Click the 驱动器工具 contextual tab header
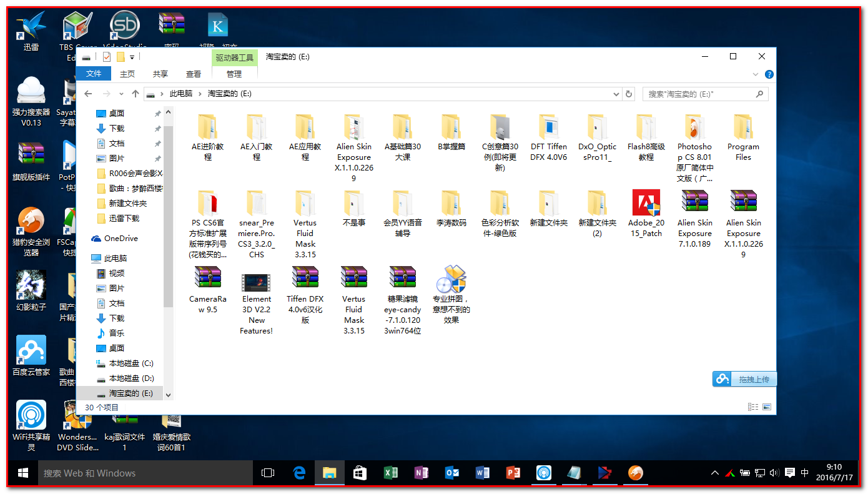This screenshot has height=494, width=868. coord(235,57)
